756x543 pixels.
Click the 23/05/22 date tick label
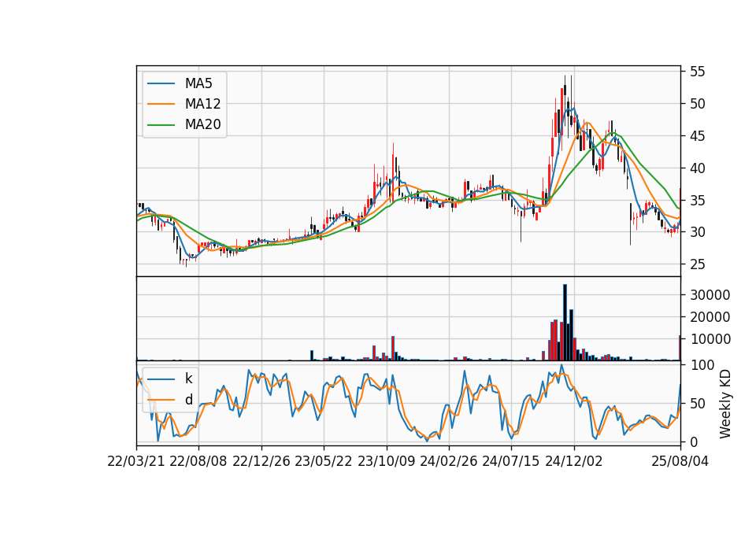pyautogui.click(x=324, y=461)
